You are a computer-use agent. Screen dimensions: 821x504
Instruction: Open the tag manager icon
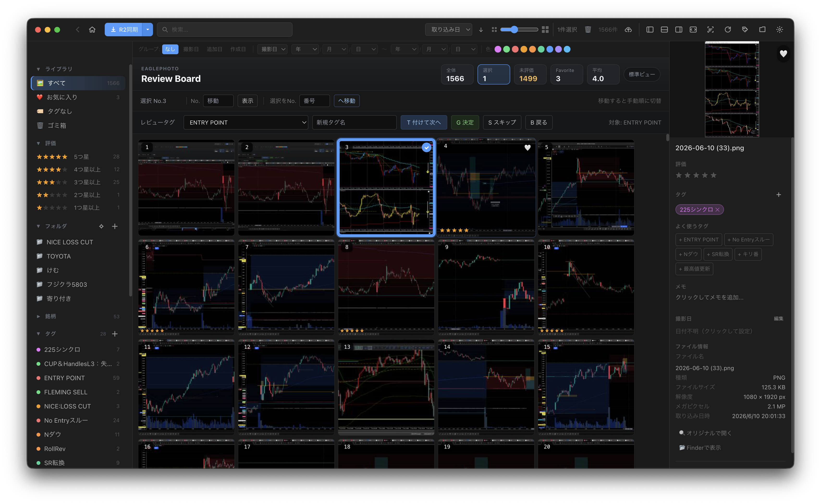click(745, 30)
